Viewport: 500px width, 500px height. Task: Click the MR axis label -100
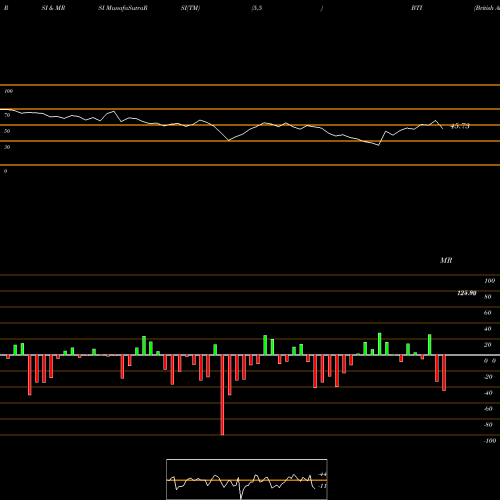[490, 441]
